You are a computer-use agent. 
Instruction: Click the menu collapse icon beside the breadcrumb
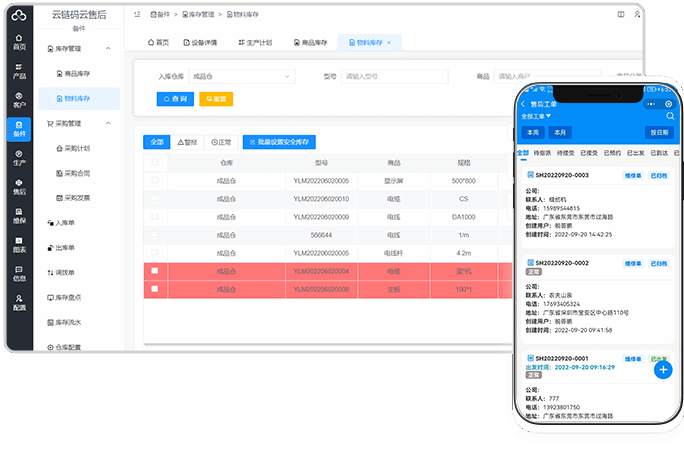coord(138,15)
